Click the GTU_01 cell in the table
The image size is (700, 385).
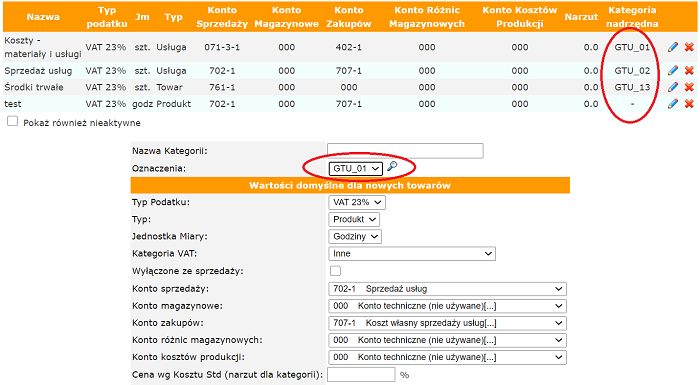[632, 47]
